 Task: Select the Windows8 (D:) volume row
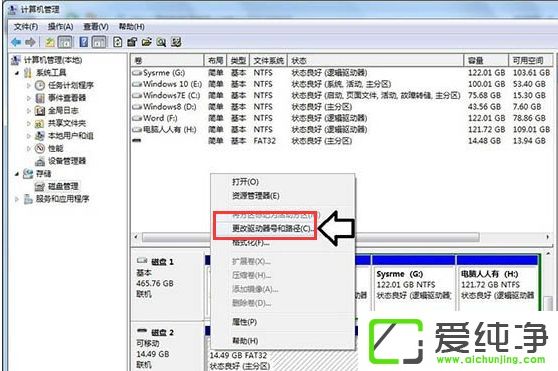341,107
